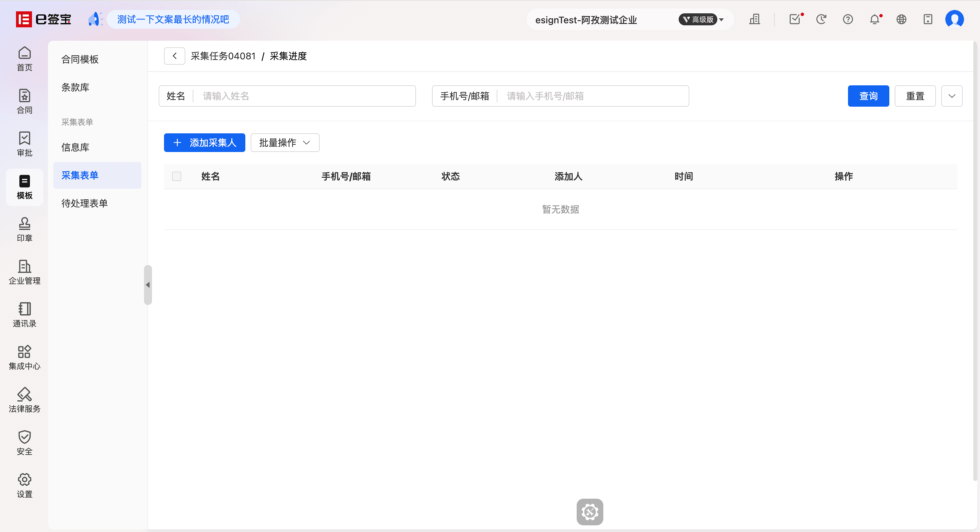
Task: Click the floating gear tool button at bottom
Action: coord(590,512)
